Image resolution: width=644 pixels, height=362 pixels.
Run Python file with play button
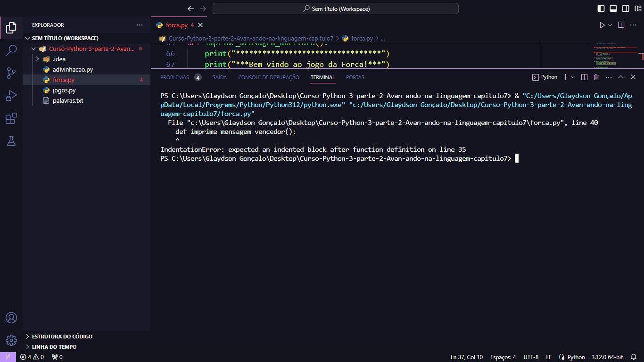[x=602, y=25]
